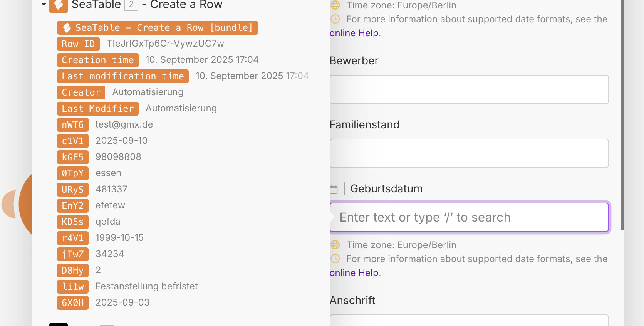Open the online Help link above Bewerber
The height and width of the screenshot is (326, 644).
[x=354, y=33]
